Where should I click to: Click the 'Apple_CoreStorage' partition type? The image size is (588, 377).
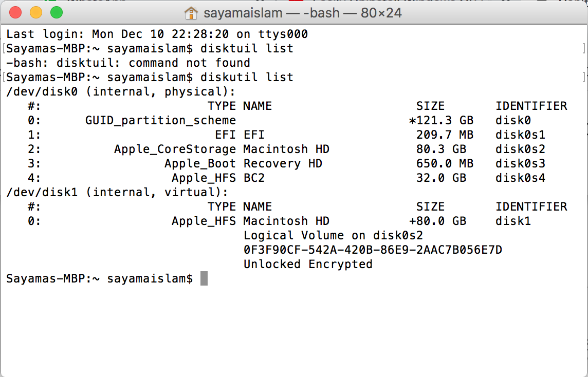(x=175, y=149)
